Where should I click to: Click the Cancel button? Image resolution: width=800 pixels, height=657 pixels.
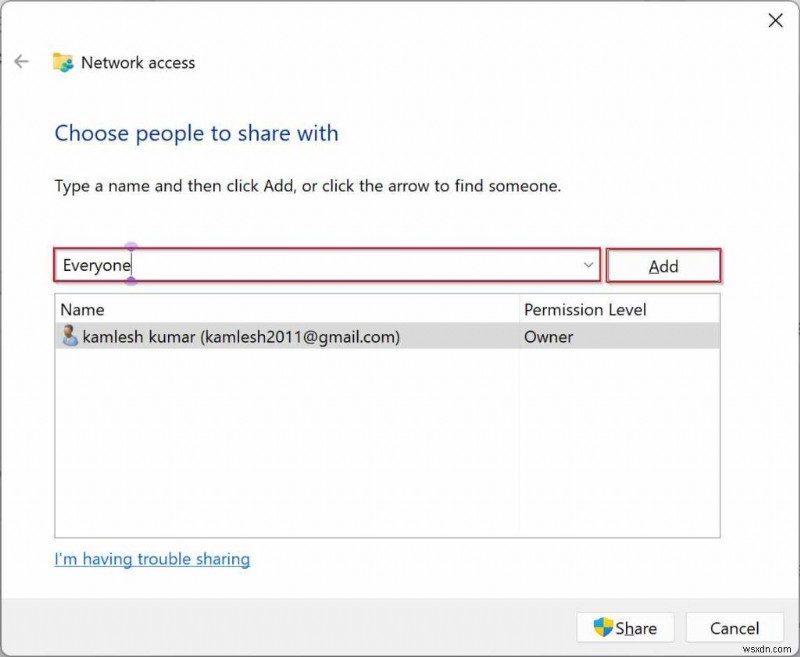pyautogui.click(x=735, y=628)
